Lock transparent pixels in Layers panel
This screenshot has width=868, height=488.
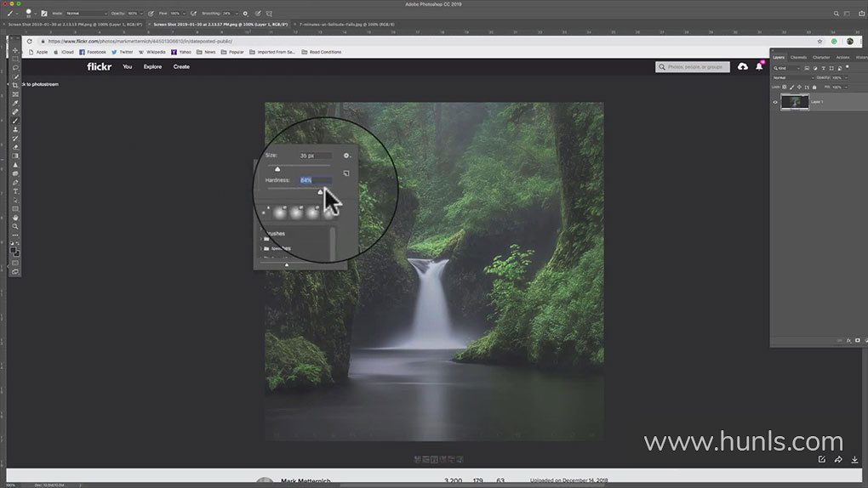[x=785, y=87]
